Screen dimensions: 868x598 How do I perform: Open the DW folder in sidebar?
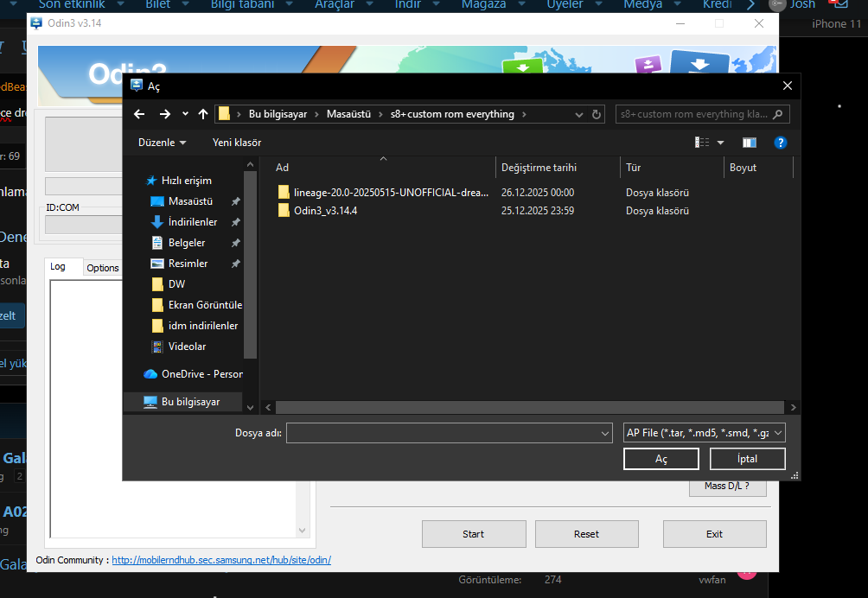pyautogui.click(x=176, y=284)
